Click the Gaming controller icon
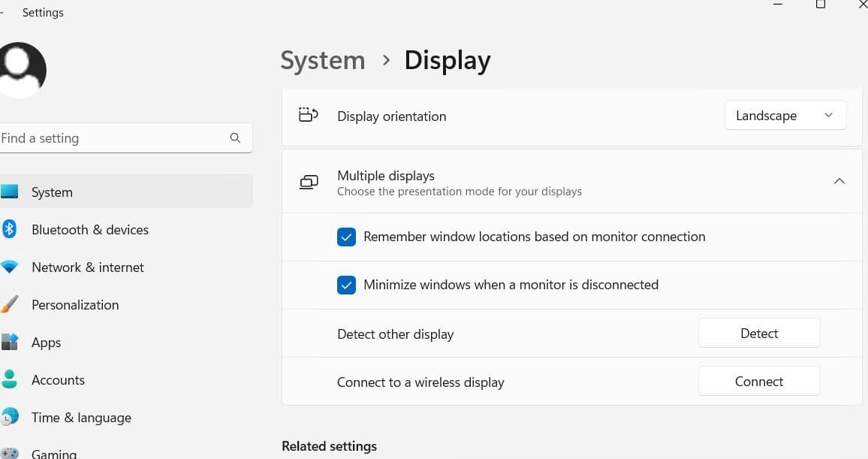The width and height of the screenshot is (868, 459). click(x=10, y=454)
